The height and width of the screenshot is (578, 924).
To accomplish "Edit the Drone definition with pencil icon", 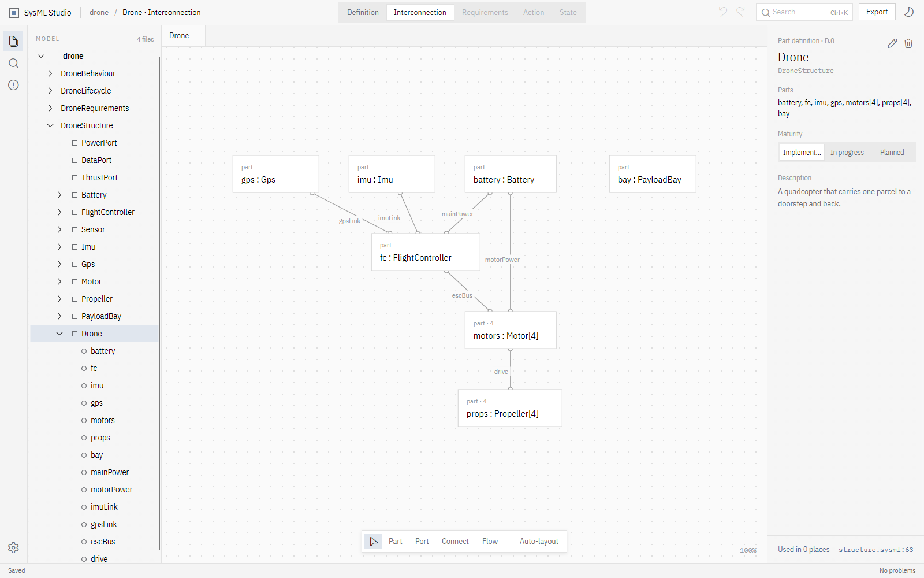I will pos(892,43).
